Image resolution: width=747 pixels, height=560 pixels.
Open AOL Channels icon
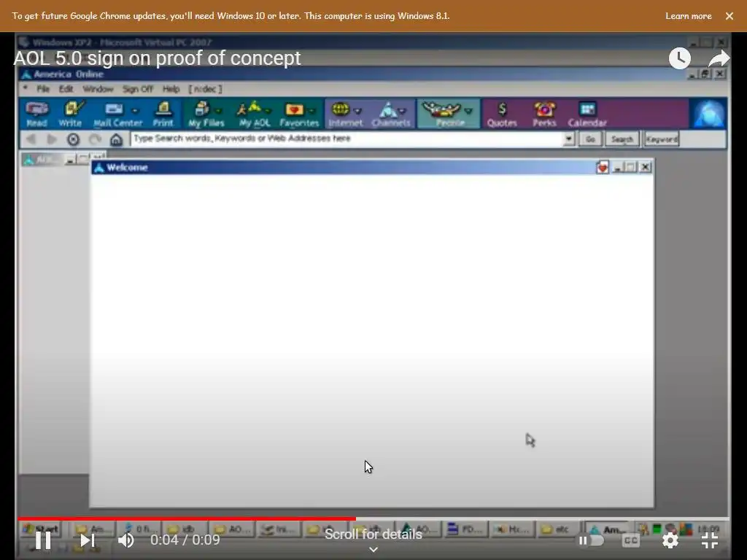point(391,114)
